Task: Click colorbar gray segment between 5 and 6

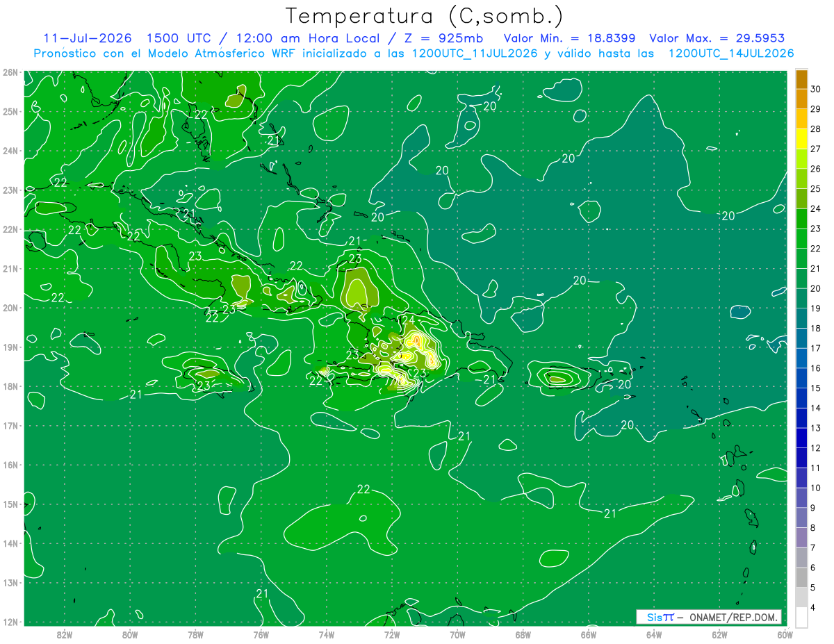Action: click(801, 577)
